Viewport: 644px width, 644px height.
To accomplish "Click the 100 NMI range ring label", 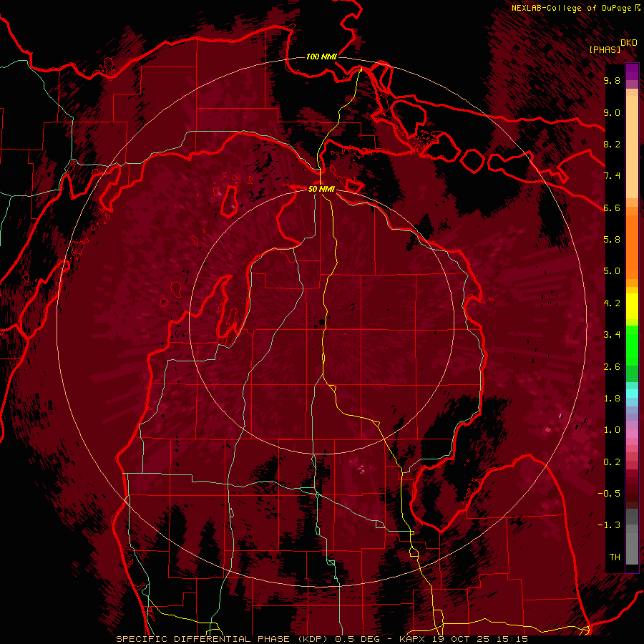I will point(321,57).
